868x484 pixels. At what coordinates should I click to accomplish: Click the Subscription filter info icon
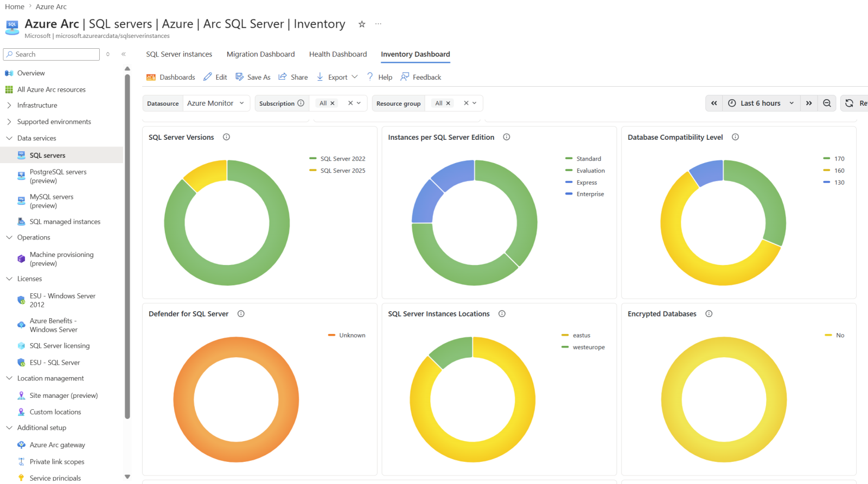point(301,103)
